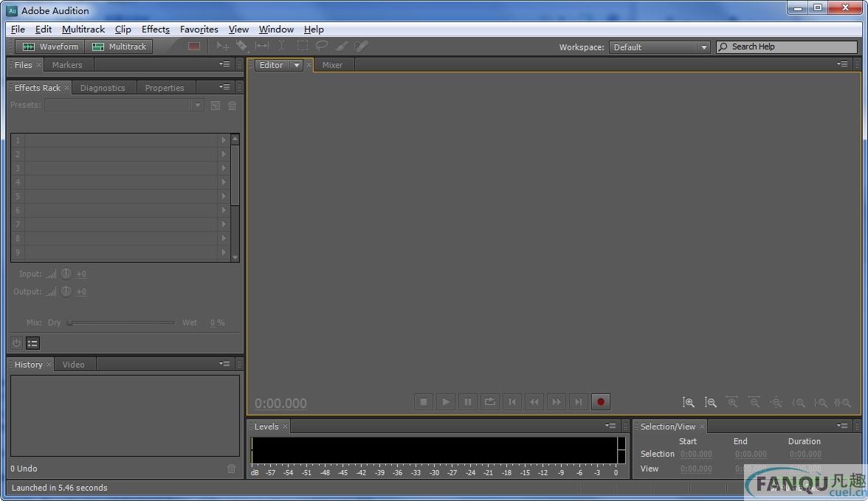This screenshot has width=868, height=501.
Task: Select the Lasso Selection tool
Action: pos(322,46)
